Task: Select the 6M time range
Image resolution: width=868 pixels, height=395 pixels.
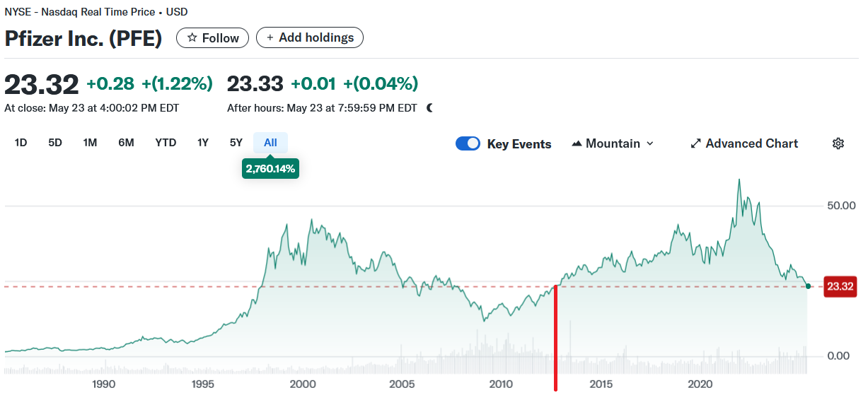Action: point(126,143)
